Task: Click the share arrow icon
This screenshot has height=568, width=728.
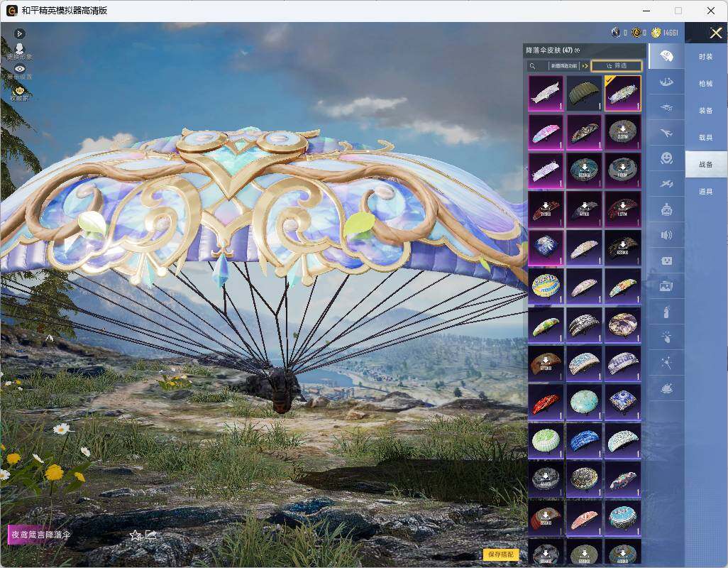Action: [150, 535]
